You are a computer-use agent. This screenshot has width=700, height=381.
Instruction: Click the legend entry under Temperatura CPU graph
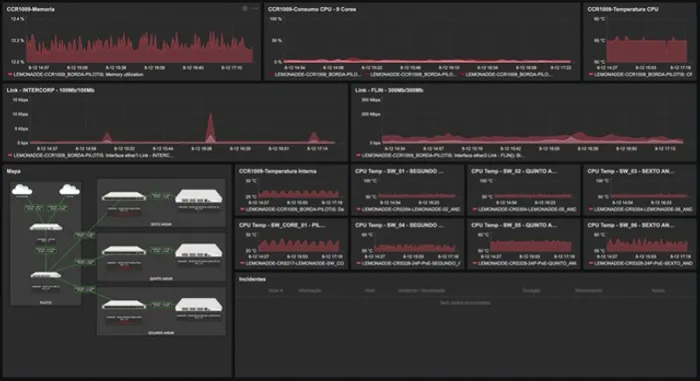pyautogui.click(x=641, y=75)
